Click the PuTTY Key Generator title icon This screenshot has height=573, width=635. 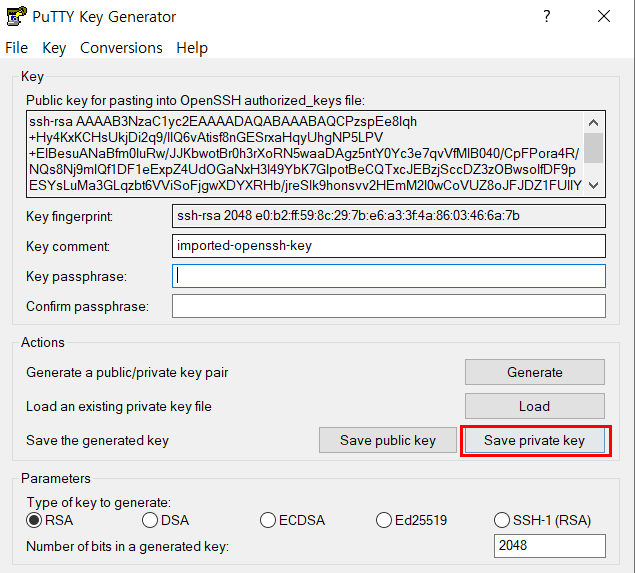click(x=16, y=16)
